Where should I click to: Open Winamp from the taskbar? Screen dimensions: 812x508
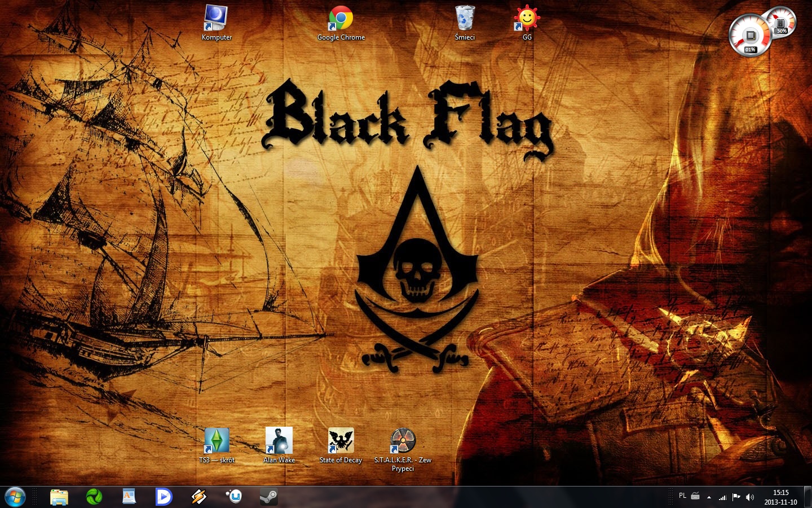(x=198, y=497)
